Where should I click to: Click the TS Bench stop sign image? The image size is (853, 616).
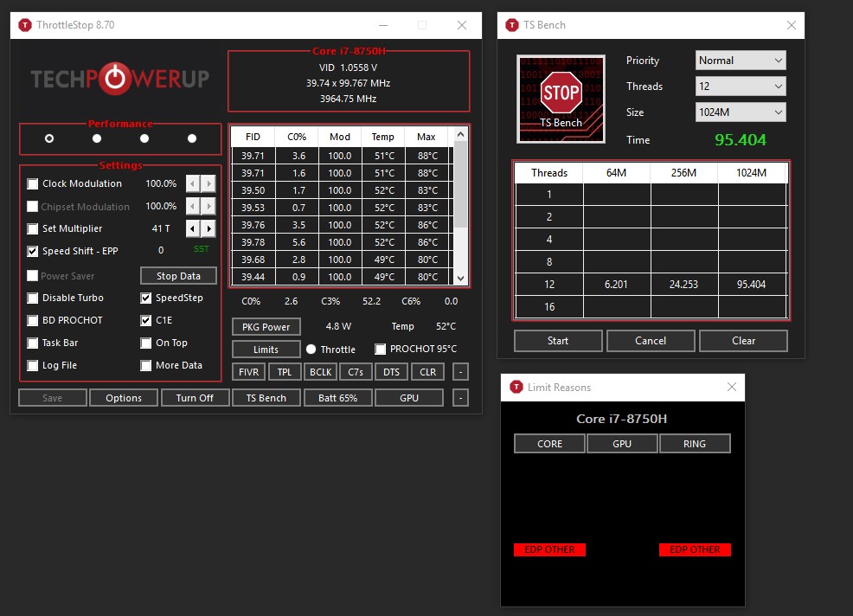[561, 99]
